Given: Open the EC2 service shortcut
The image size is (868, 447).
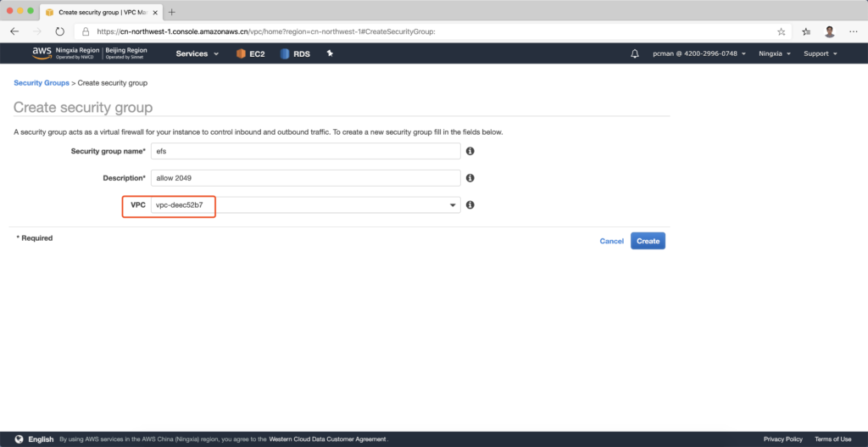Looking at the screenshot, I should coord(251,53).
